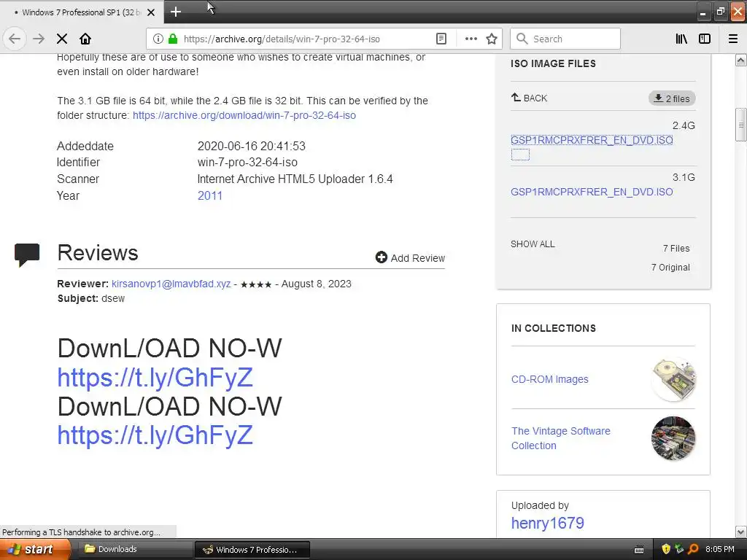
Task: Open page actions three-dots menu
Action: pos(471,39)
